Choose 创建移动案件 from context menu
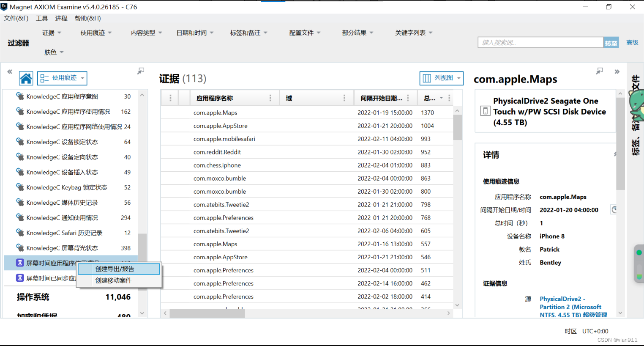644x346 pixels. [x=119, y=280]
